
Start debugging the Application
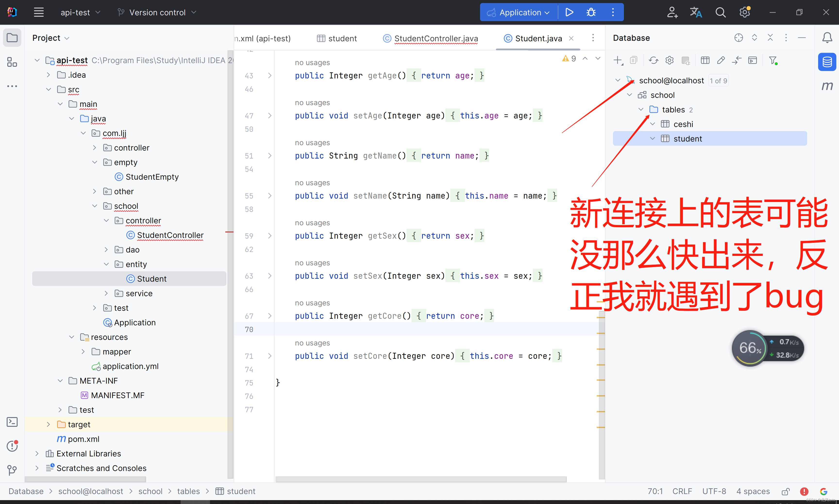(591, 13)
